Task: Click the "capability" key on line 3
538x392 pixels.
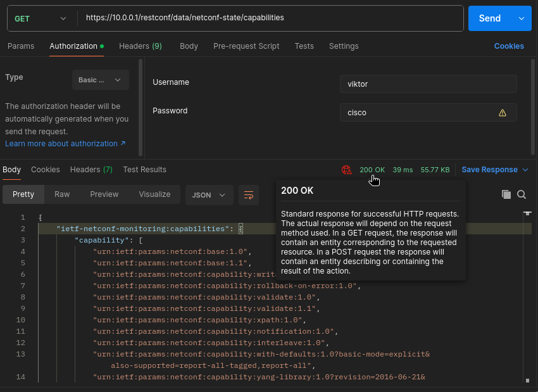Action: (x=101, y=240)
